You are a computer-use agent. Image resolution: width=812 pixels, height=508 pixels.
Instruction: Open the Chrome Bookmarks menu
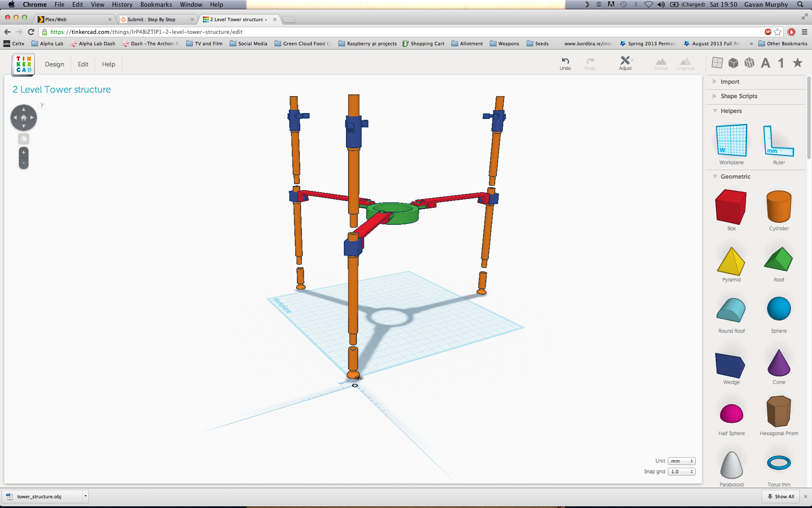coord(156,5)
